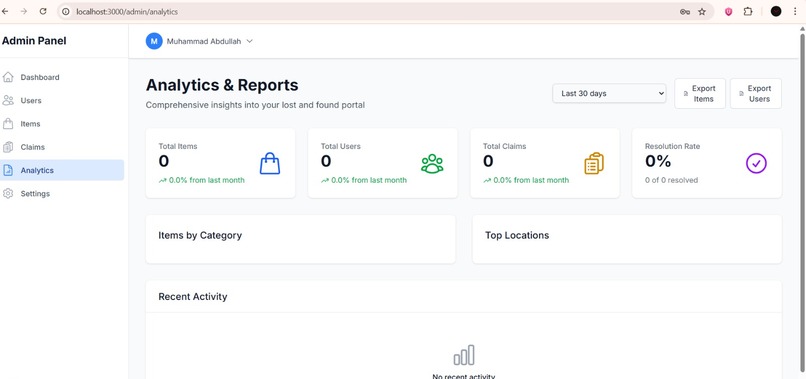
Task: Click the blue M user avatar
Action: (x=154, y=41)
